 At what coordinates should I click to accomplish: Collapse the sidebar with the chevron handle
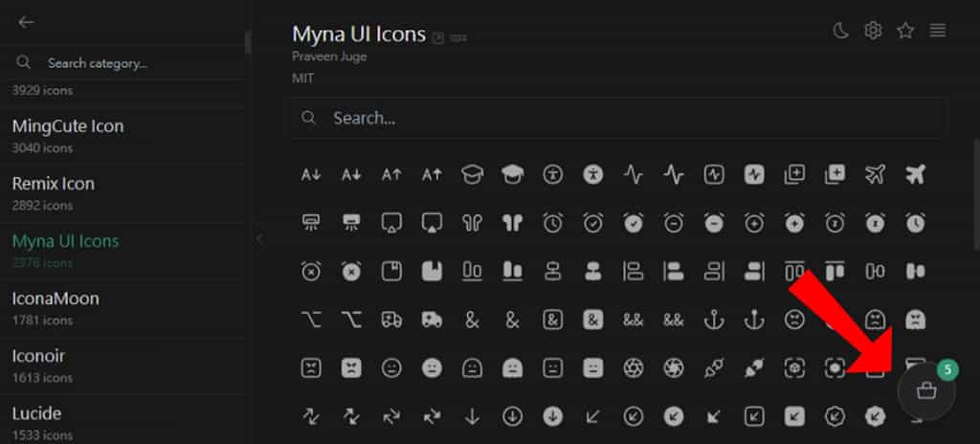pyautogui.click(x=260, y=239)
